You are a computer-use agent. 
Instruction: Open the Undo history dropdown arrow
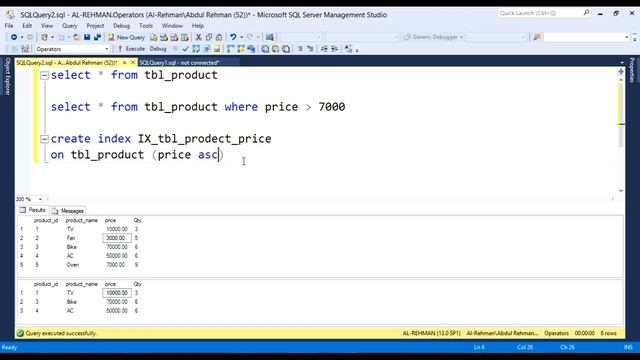point(242,37)
